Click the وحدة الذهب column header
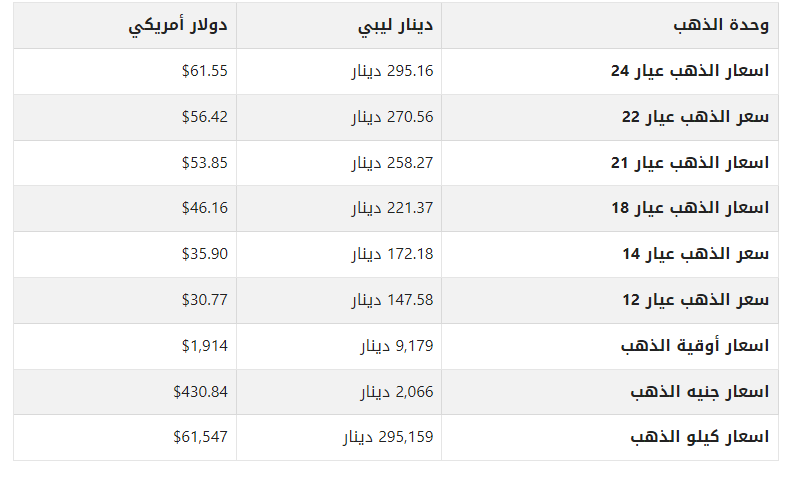Viewport: 789px width, 477px height. [x=721, y=25]
